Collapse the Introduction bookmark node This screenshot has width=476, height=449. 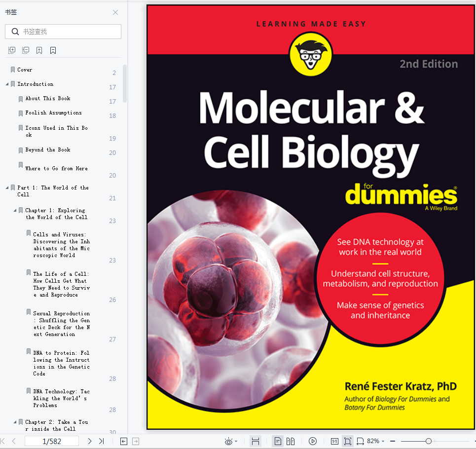pos(7,84)
